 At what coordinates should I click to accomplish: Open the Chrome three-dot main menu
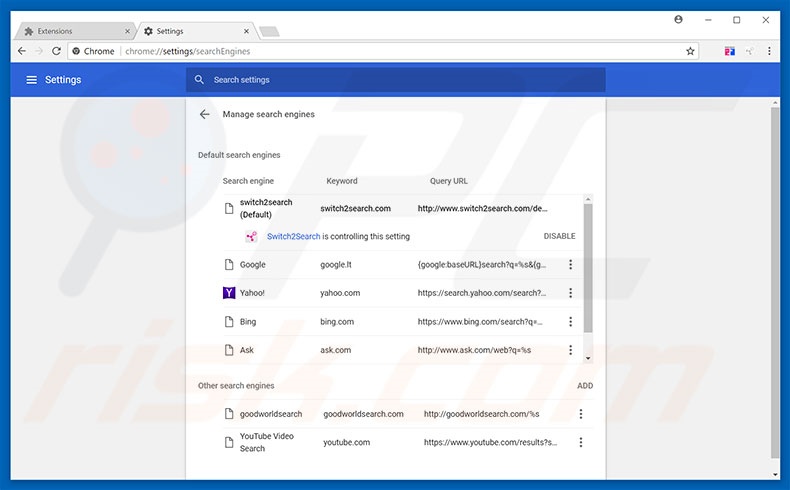point(769,51)
